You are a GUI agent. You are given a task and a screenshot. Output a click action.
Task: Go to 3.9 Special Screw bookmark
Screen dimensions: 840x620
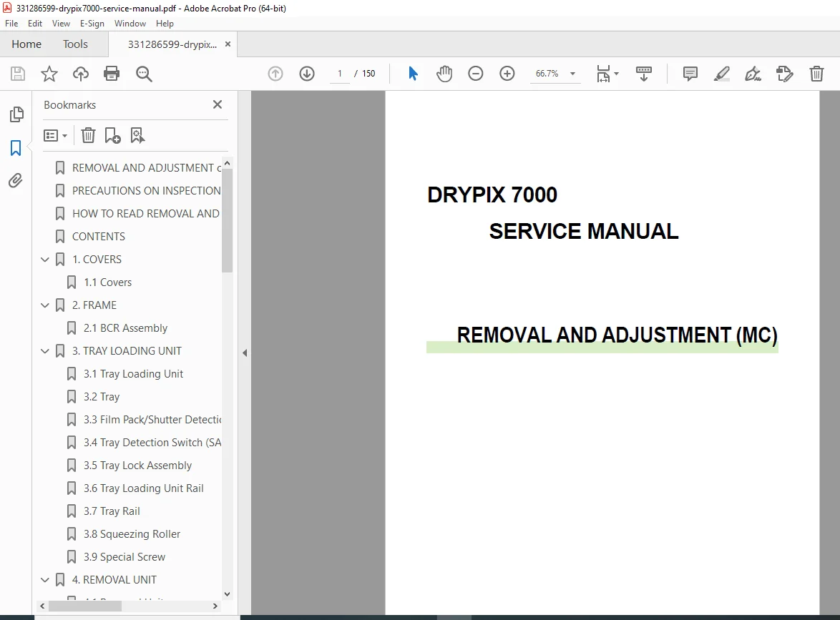pyautogui.click(x=124, y=557)
